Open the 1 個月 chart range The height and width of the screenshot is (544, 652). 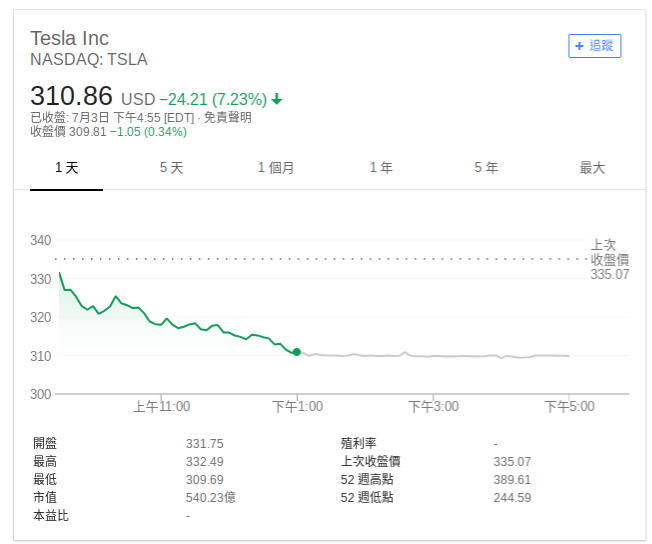coord(276,168)
